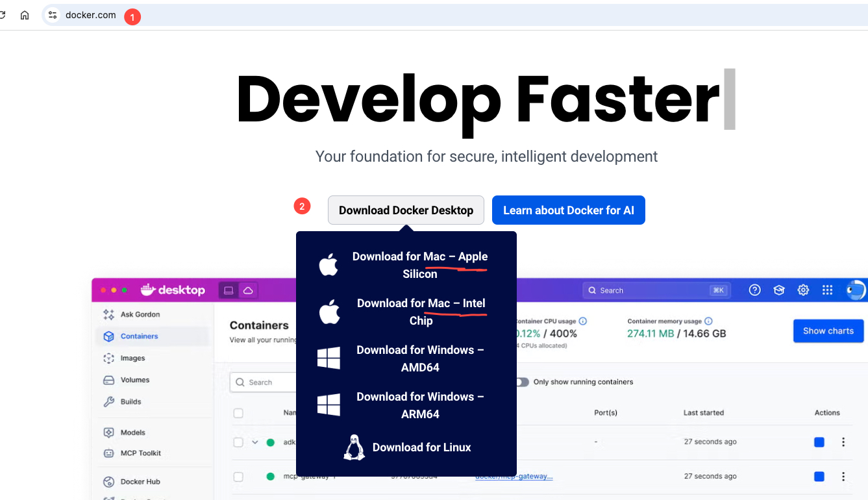This screenshot has height=500, width=868.
Task: Open the help question-mark icon
Action: [754, 290]
